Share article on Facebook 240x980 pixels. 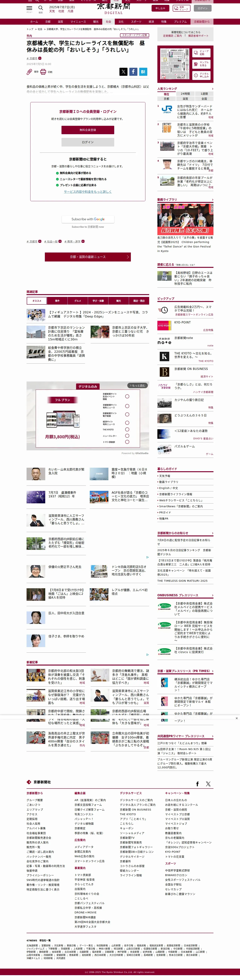click(x=133, y=71)
